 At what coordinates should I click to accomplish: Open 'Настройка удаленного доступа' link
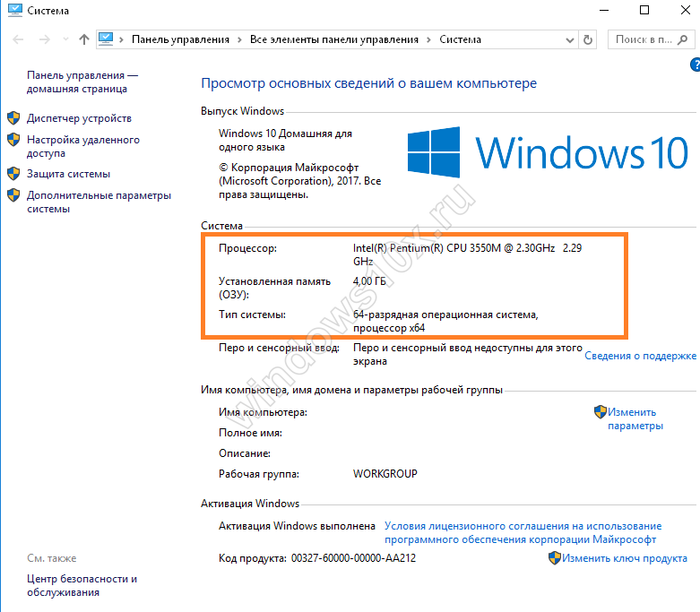click(83, 146)
